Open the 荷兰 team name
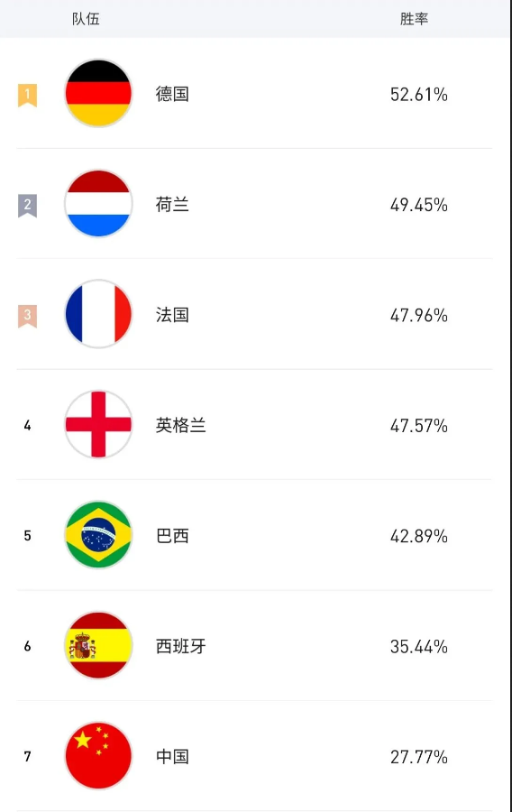The image size is (512, 812). (x=172, y=205)
